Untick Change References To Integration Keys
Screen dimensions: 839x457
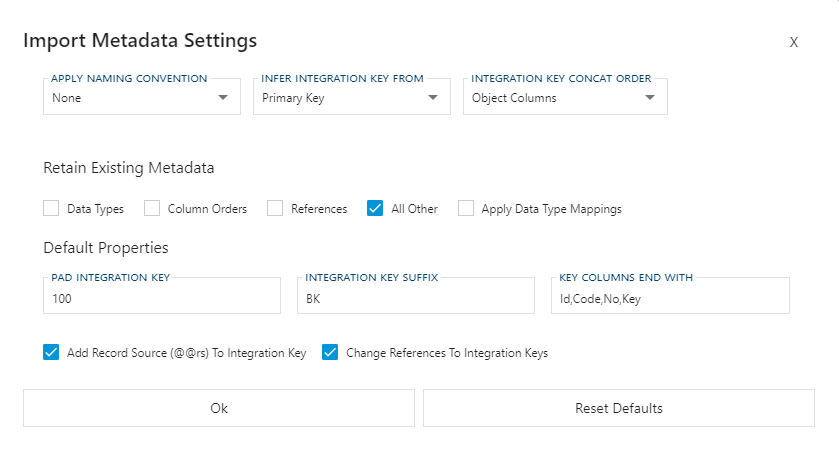pos(330,352)
